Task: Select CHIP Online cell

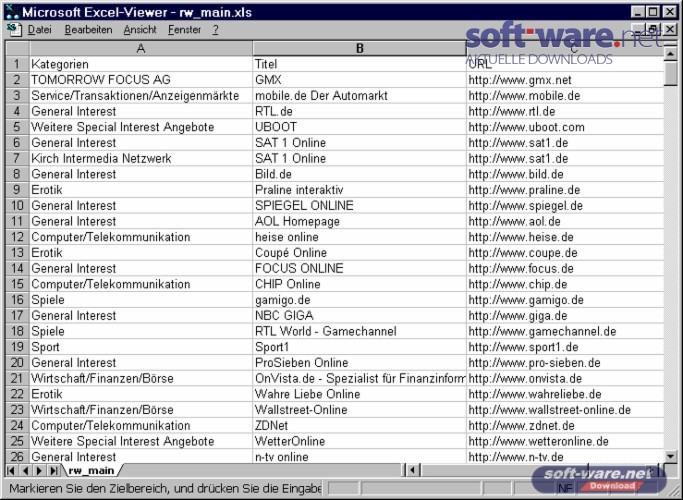Action: (359, 284)
